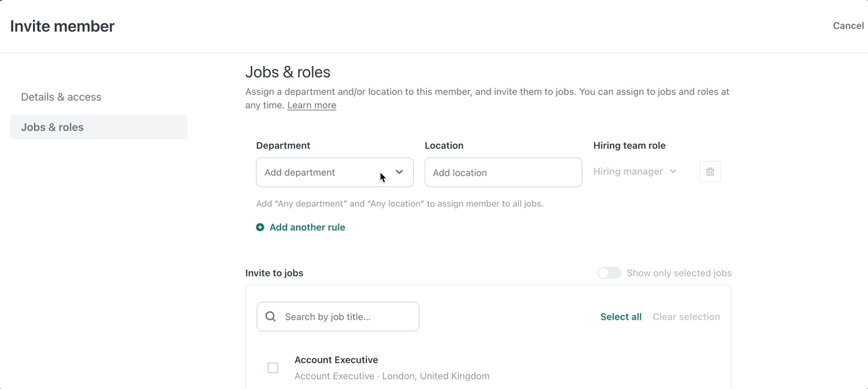The height and width of the screenshot is (389, 868).
Task: Focus the Add location field
Action: pyautogui.click(x=503, y=173)
